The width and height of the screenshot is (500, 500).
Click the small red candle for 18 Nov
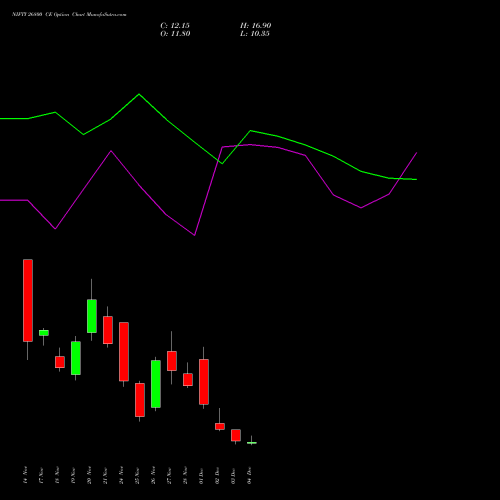60,362
